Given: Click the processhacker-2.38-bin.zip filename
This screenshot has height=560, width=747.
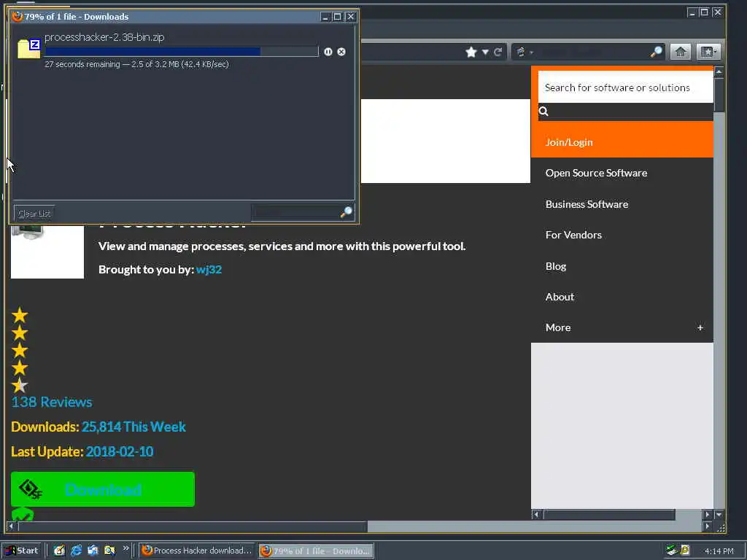Looking at the screenshot, I should 104,37.
